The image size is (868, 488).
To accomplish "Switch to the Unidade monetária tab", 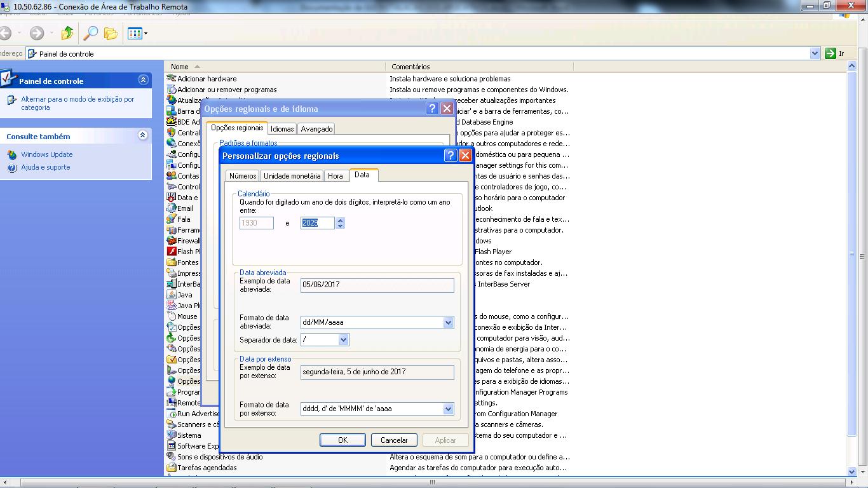I will click(292, 176).
